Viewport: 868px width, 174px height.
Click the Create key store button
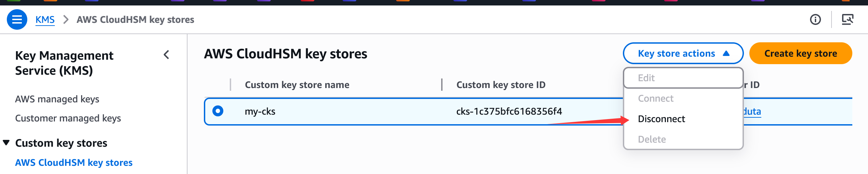(800, 54)
